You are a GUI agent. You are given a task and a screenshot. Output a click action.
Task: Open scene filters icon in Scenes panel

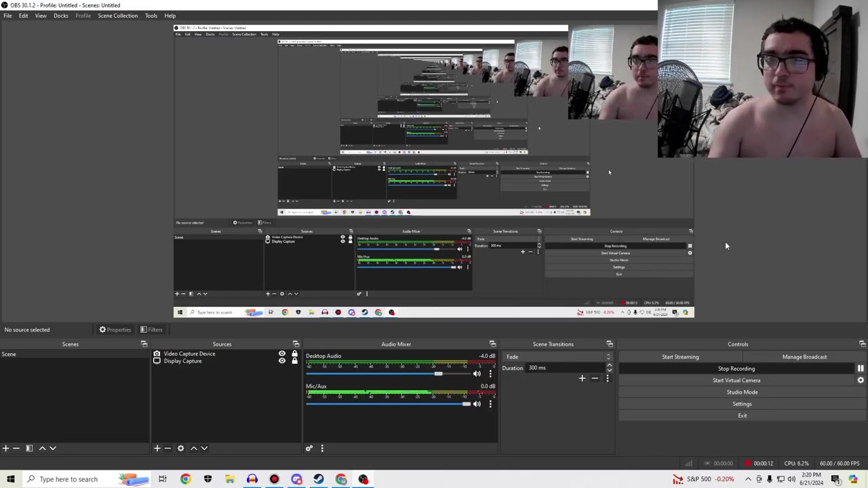point(29,448)
